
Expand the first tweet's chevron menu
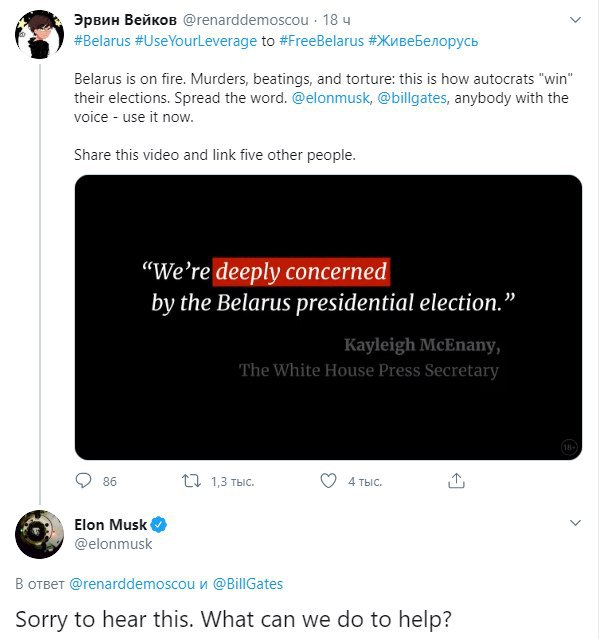click(576, 21)
